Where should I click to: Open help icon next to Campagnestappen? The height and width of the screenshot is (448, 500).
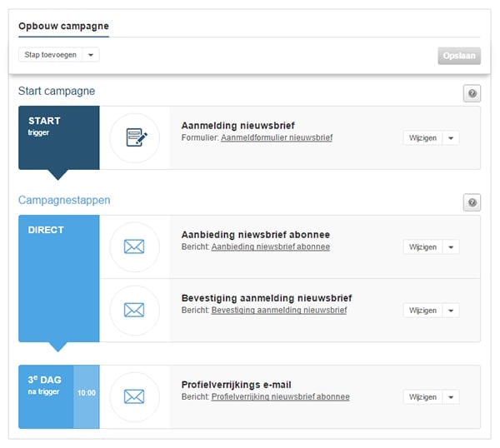(472, 203)
